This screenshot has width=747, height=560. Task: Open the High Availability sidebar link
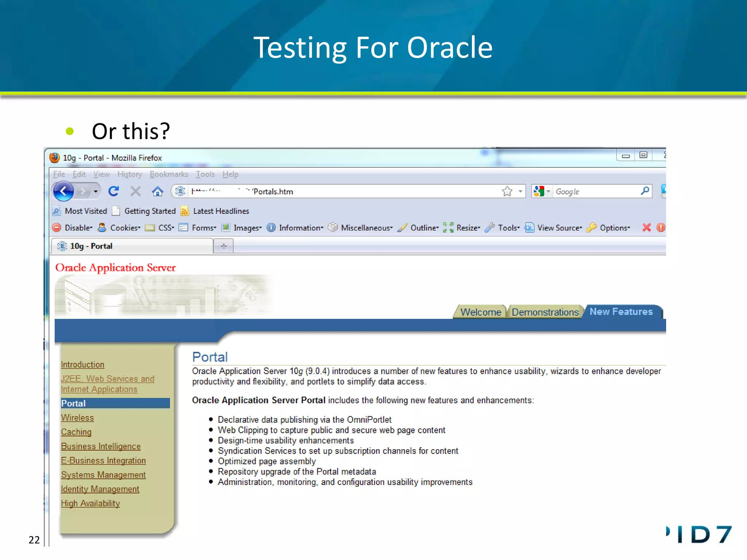pyautogui.click(x=90, y=503)
